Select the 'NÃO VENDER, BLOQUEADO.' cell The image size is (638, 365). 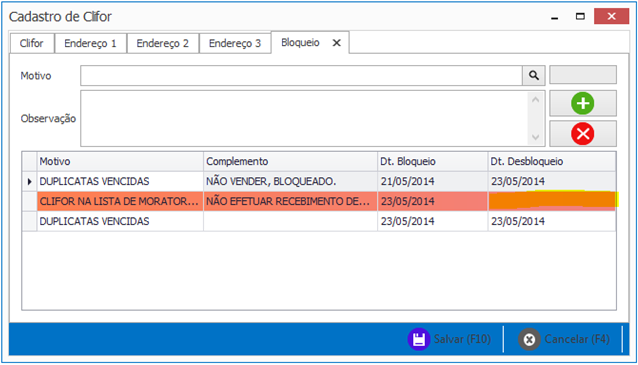coord(290,181)
